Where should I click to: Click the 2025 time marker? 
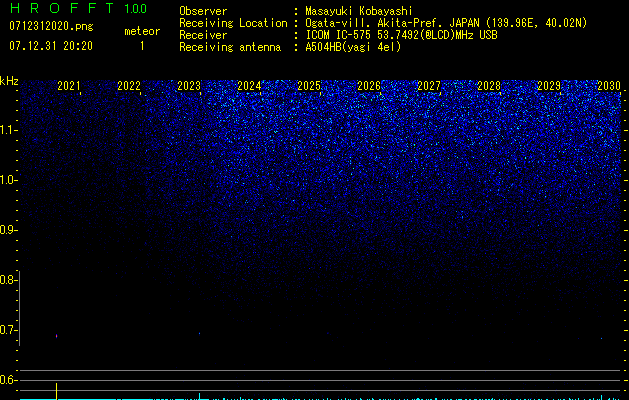point(309,86)
